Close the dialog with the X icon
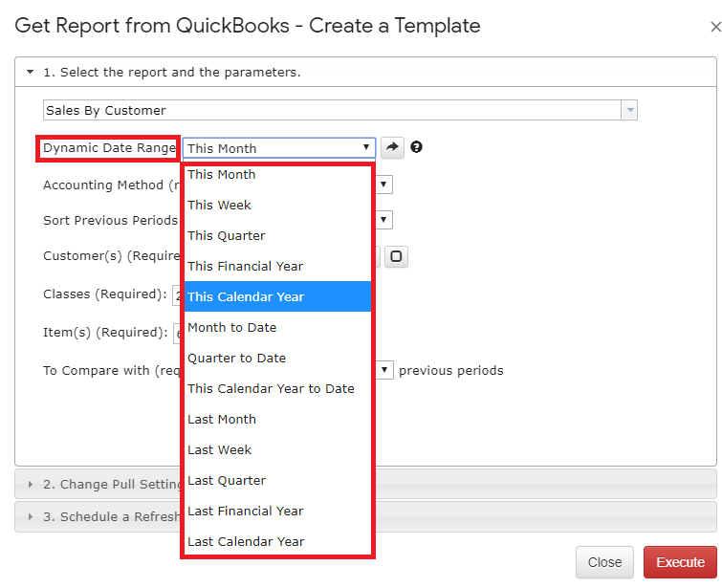722x588 pixels. 715,27
